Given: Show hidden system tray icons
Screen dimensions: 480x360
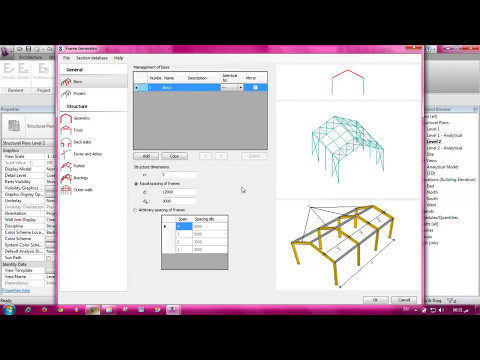Looking at the screenshot, I should click(416, 310).
